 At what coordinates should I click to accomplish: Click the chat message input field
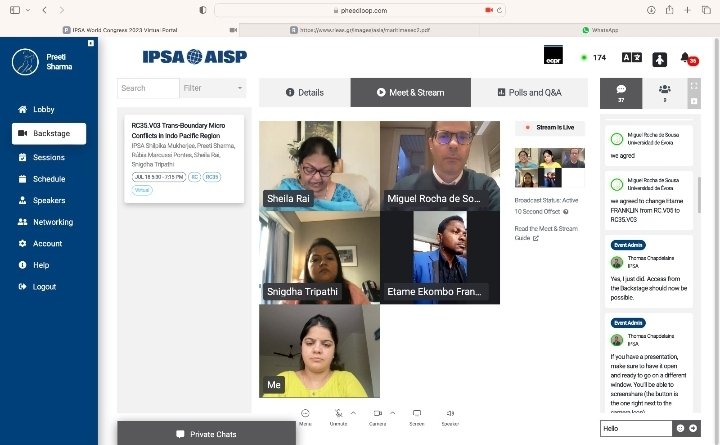point(636,428)
